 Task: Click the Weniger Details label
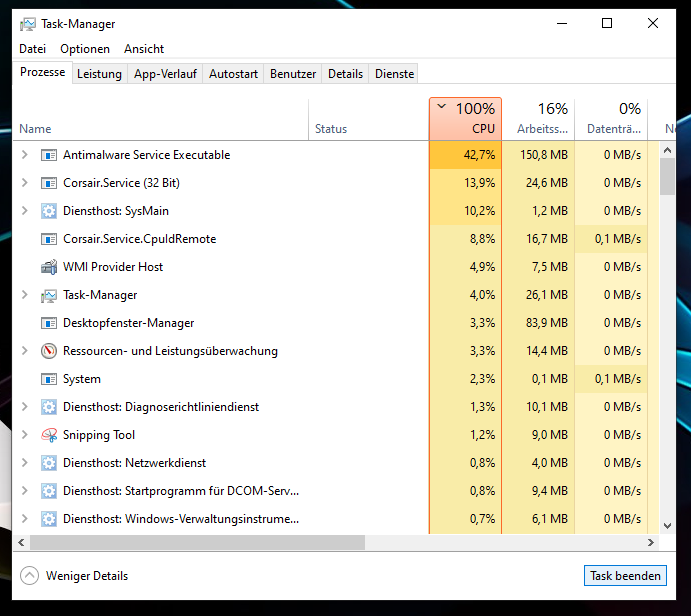click(x=87, y=576)
